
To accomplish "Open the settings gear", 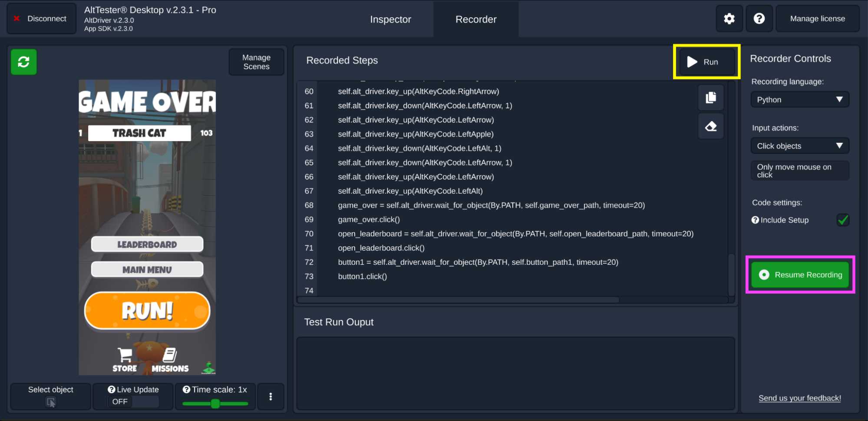I will pos(729,19).
